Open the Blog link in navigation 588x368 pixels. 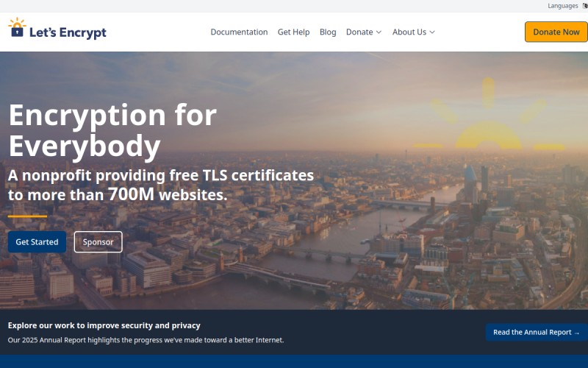[x=328, y=32]
